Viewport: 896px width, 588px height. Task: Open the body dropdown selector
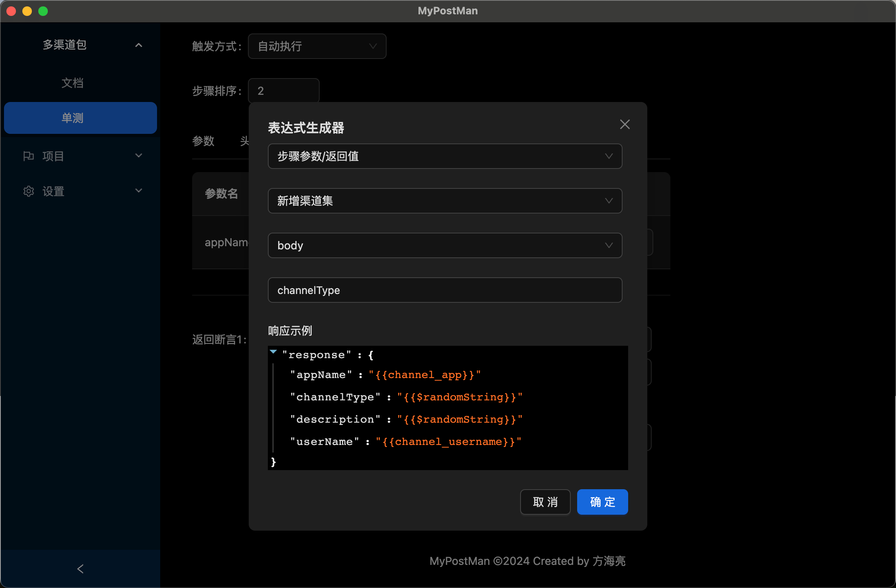pos(444,245)
